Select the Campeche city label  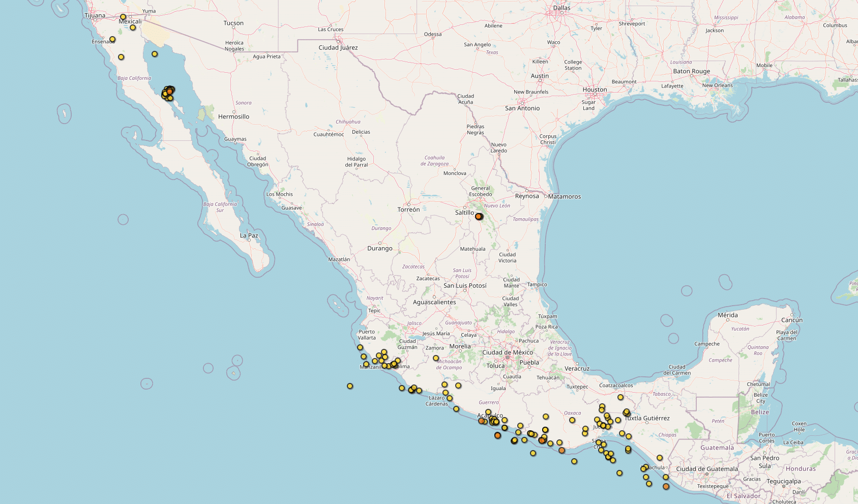[x=707, y=344]
